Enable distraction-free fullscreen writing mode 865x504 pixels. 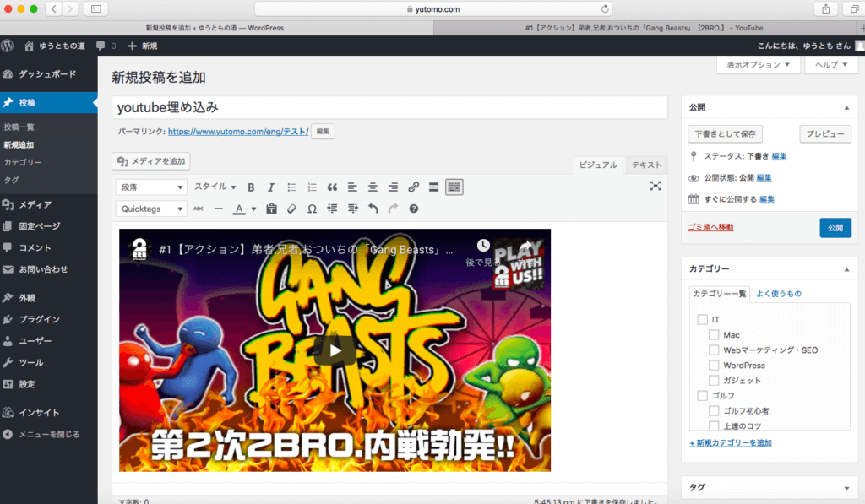(x=656, y=187)
